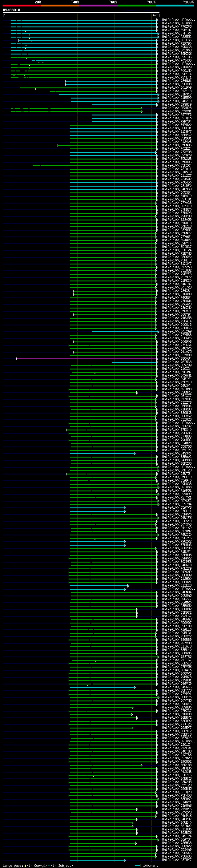Click UniRef100_A4STP4 hit name

pyautogui.click(x=176, y=837)
